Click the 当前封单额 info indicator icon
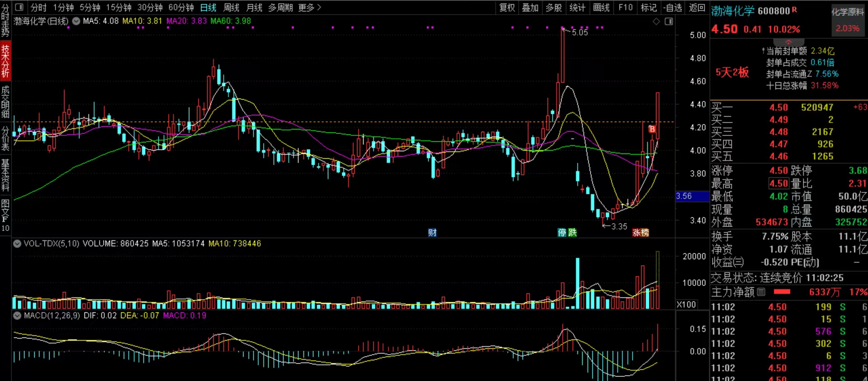868x381 pixels. coord(764,51)
